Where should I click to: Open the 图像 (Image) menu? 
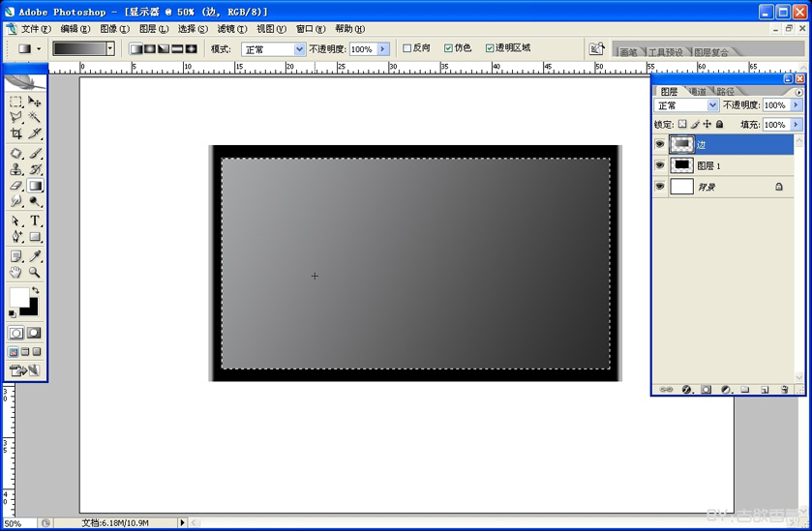(114, 29)
